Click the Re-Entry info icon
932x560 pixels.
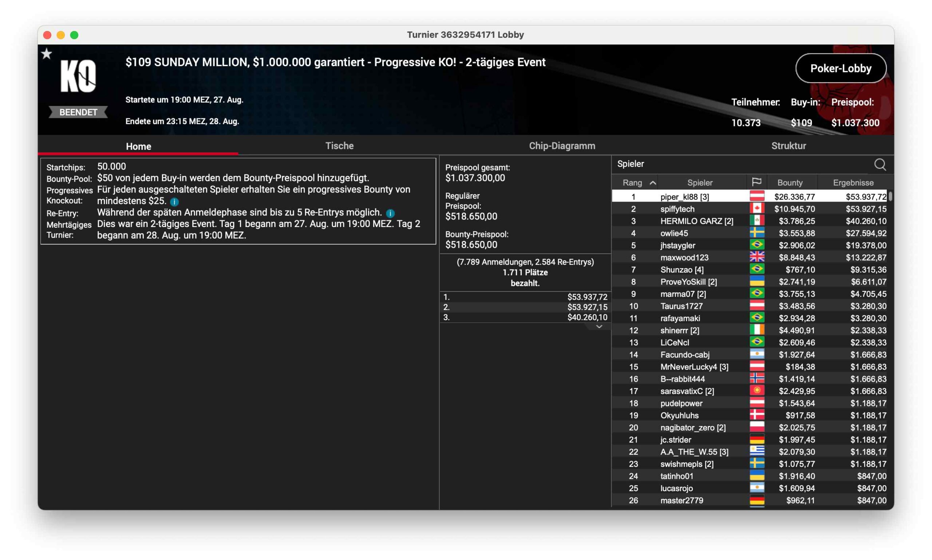click(x=390, y=213)
